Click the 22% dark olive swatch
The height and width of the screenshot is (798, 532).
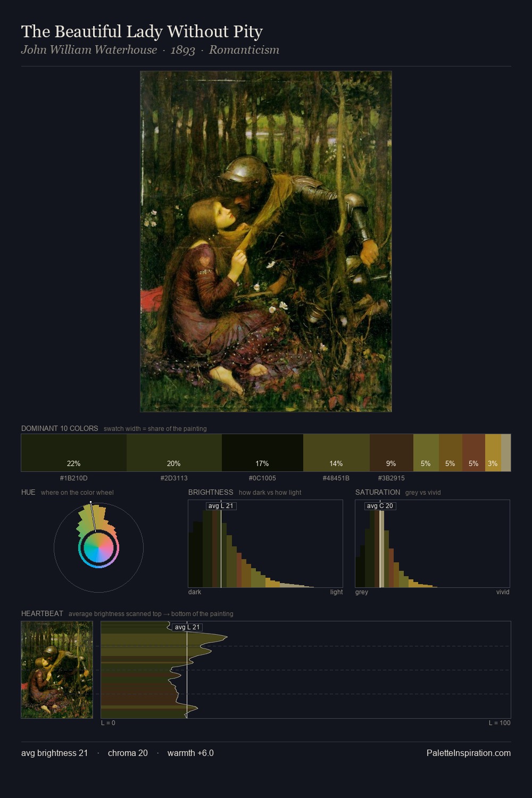[x=74, y=453]
